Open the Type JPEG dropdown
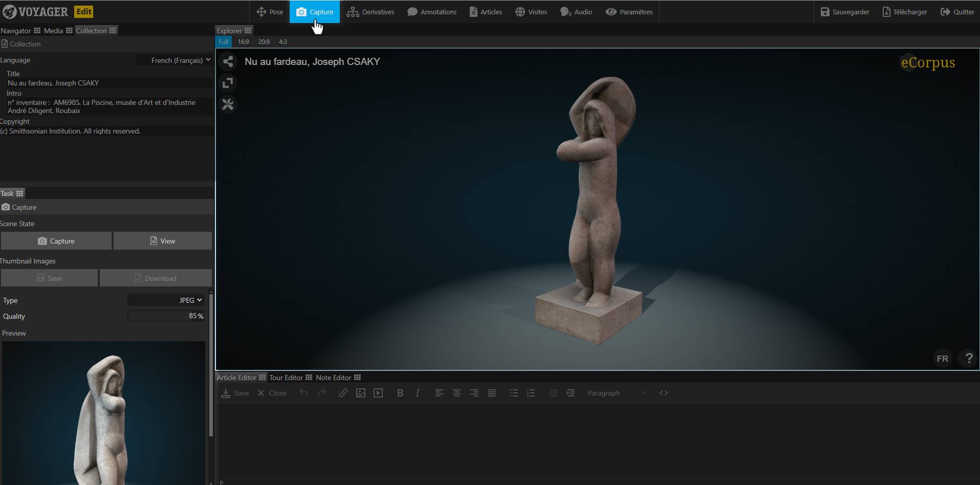Image resolution: width=980 pixels, height=485 pixels. [x=166, y=300]
